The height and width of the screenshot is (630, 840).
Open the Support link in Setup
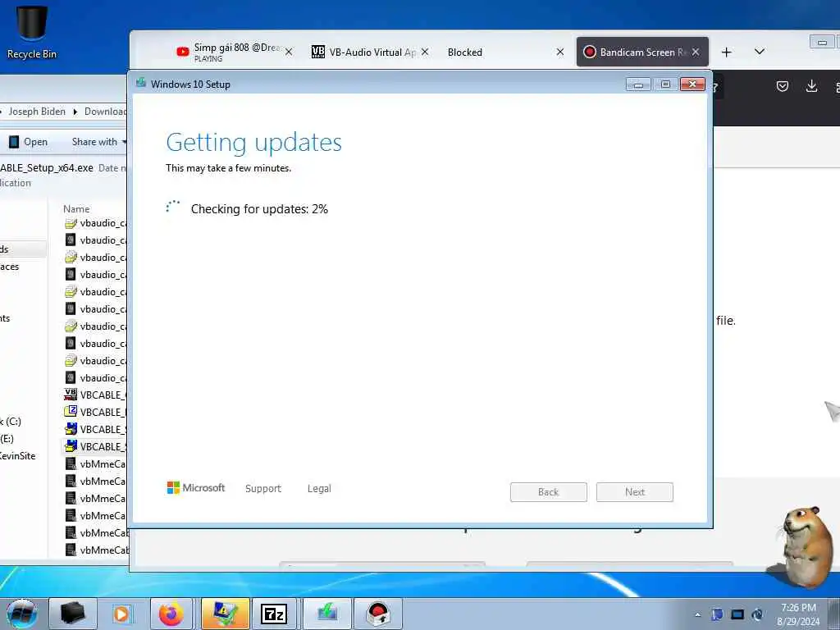click(x=263, y=489)
